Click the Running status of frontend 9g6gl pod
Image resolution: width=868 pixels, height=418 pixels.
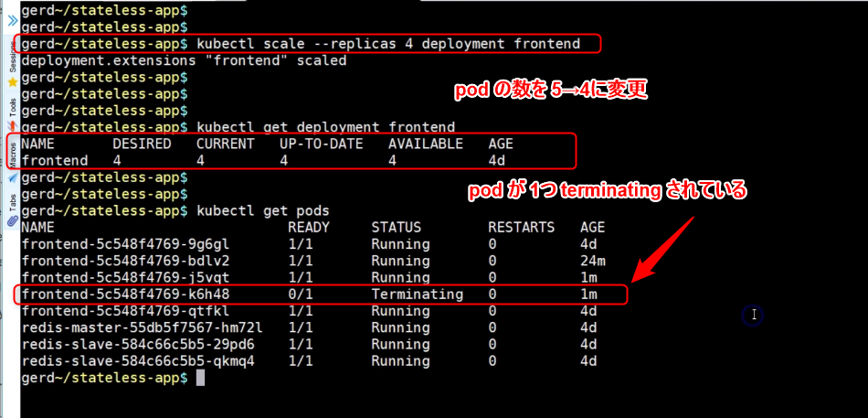400,244
